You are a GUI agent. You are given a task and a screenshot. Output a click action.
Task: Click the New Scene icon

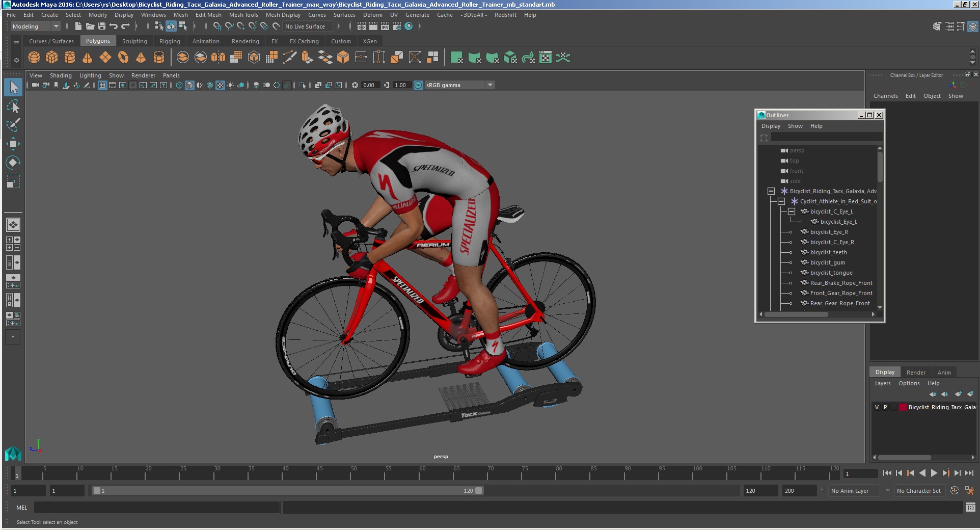pos(78,26)
